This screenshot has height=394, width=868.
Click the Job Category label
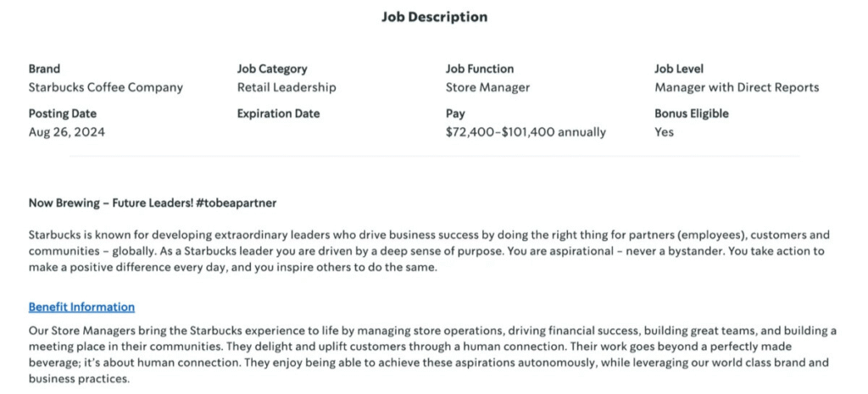272,69
